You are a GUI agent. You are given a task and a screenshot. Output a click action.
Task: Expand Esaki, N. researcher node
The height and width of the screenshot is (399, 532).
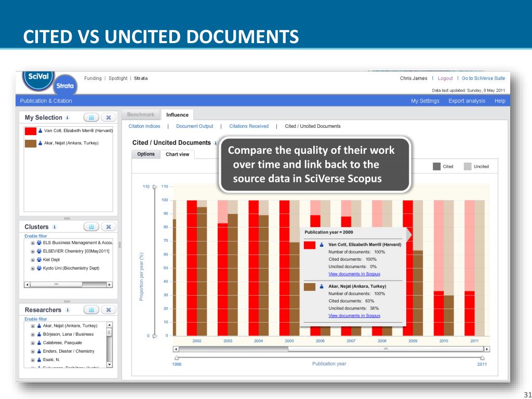pyautogui.click(x=33, y=360)
